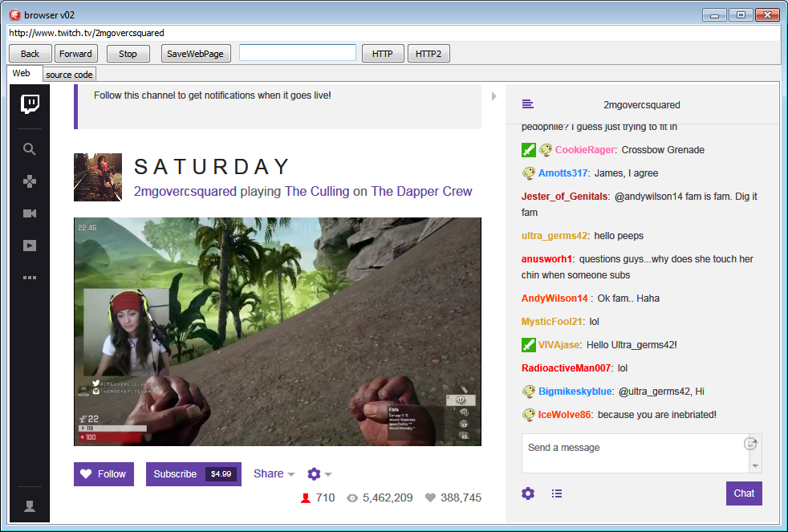Expand the Share dropdown

coord(274,473)
